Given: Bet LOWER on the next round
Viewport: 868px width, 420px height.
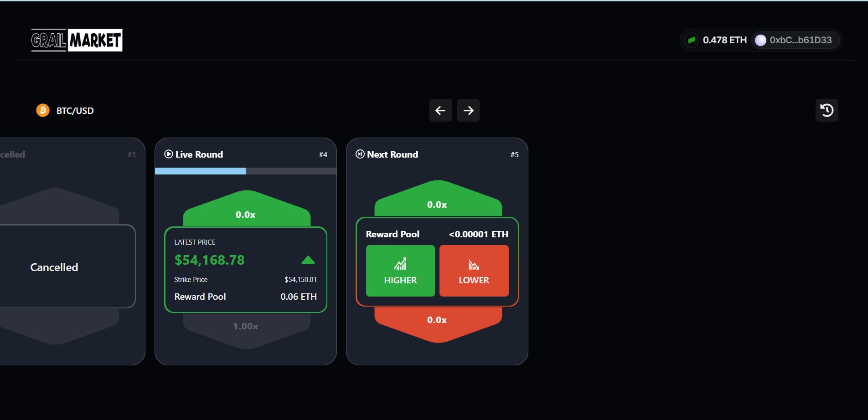Looking at the screenshot, I should tap(474, 271).
